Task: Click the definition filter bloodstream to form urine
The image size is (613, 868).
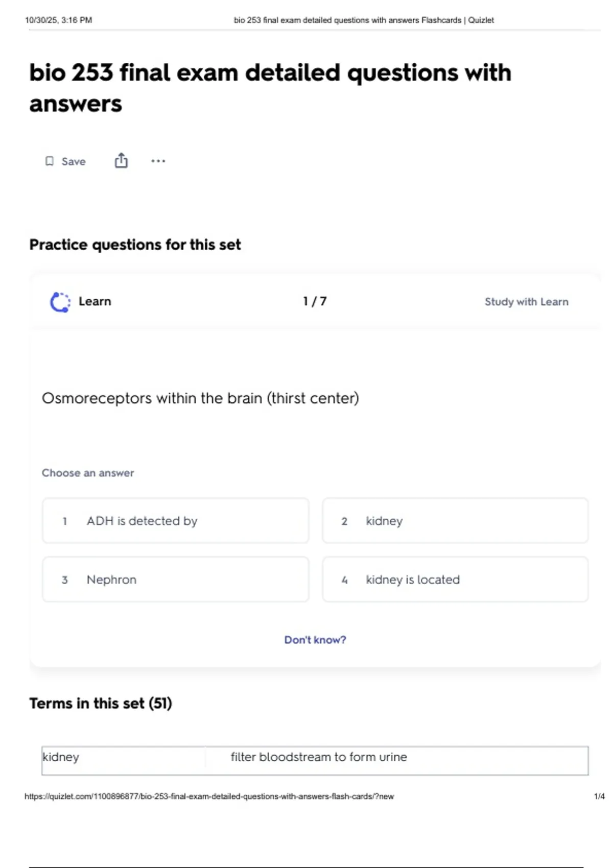Action: [x=319, y=757]
